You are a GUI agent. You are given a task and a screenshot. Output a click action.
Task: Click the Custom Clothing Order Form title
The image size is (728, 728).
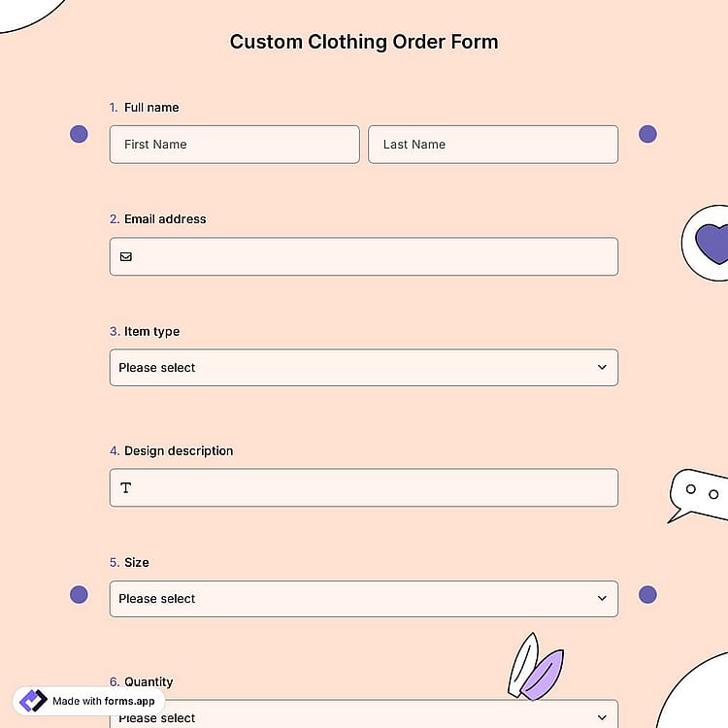pyautogui.click(x=364, y=42)
